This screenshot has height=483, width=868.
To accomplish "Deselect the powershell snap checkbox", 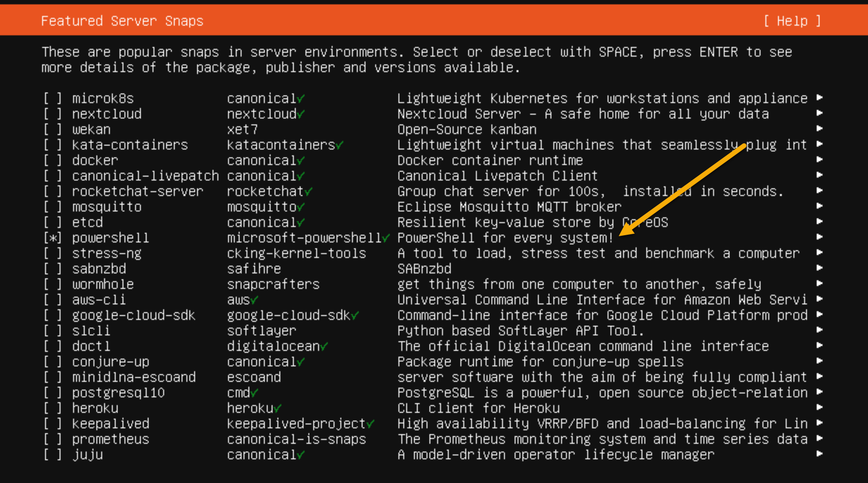I will coord(53,238).
